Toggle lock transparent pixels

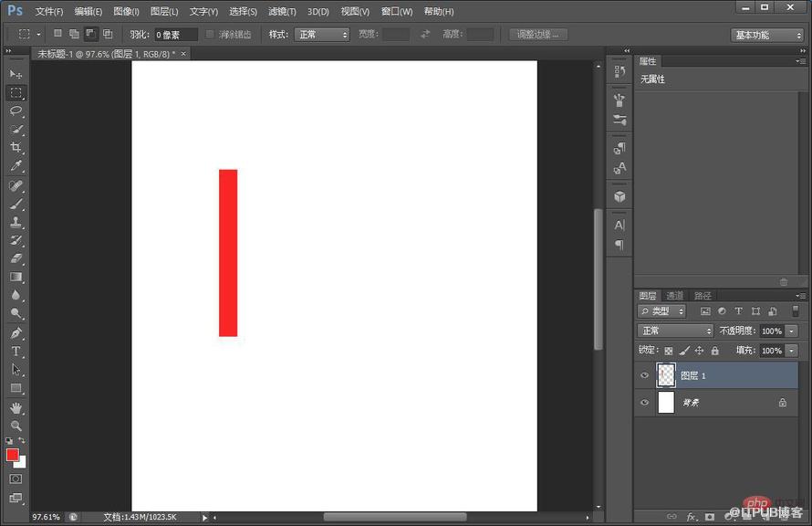(x=669, y=351)
